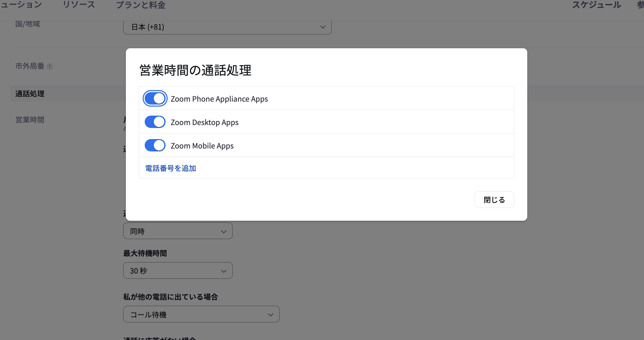644x340 pixels.
Task: Click the Zoom Desktop Apps label
Action: [x=204, y=122]
